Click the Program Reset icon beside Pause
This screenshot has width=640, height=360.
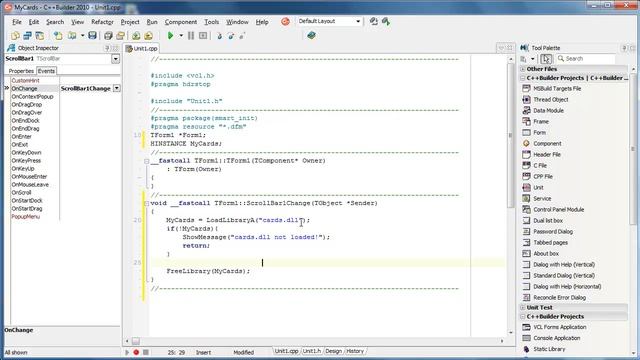click(203, 36)
